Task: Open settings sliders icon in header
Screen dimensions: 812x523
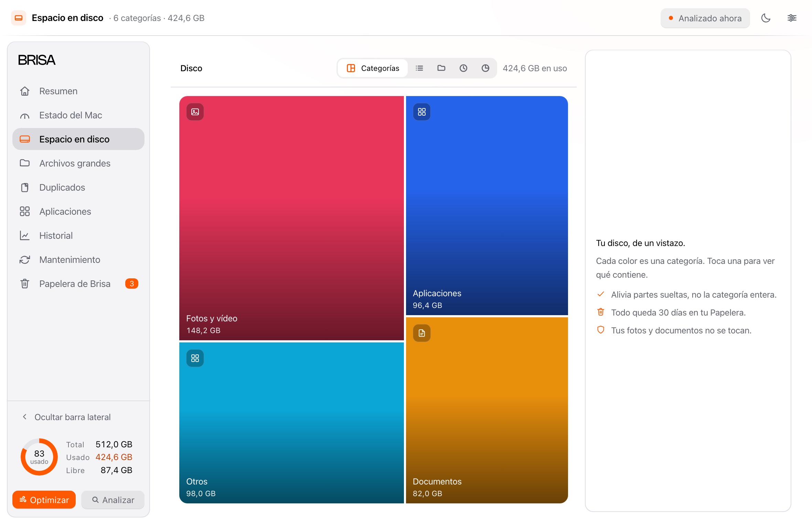Action: [792, 18]
